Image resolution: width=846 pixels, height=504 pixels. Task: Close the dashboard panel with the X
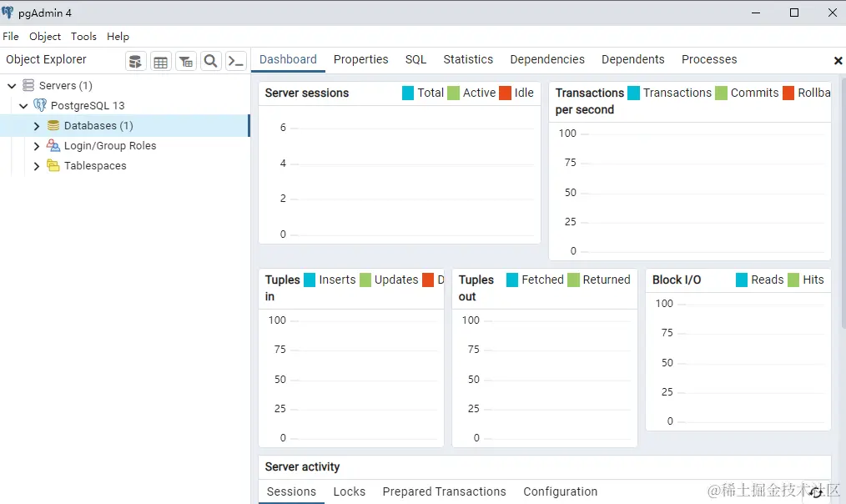tap(838, 60)
